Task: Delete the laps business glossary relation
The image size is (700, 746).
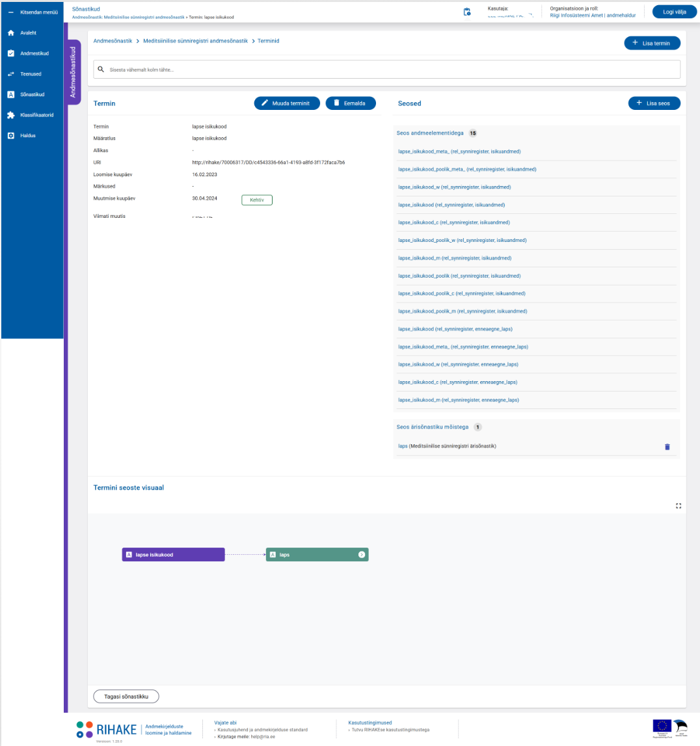Action: (667, 447)
